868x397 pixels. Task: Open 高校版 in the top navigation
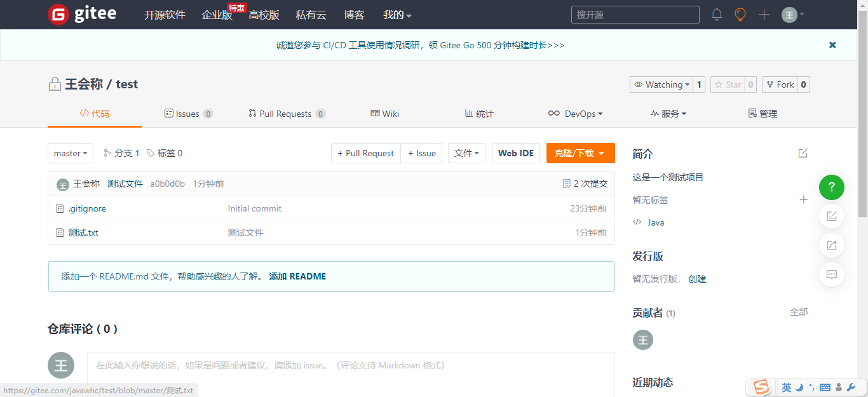point(264,15)
